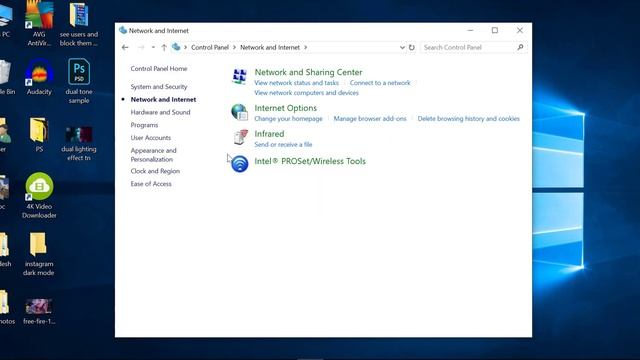Screen dimensions: 640x360
Task: Open User Accounts category
Action: (x=151, y=138)
